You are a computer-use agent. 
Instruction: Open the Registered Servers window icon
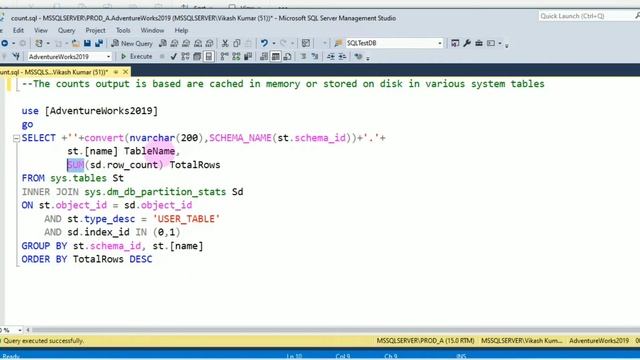coord(455,43)
